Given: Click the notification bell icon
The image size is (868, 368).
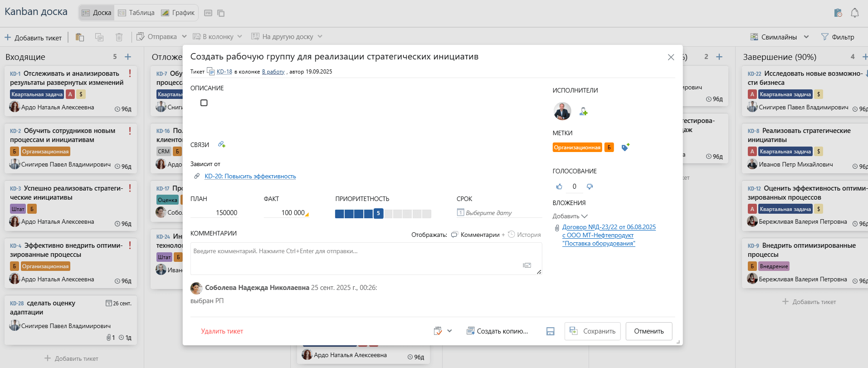Looking at the screenshot, I should (854, 13).
